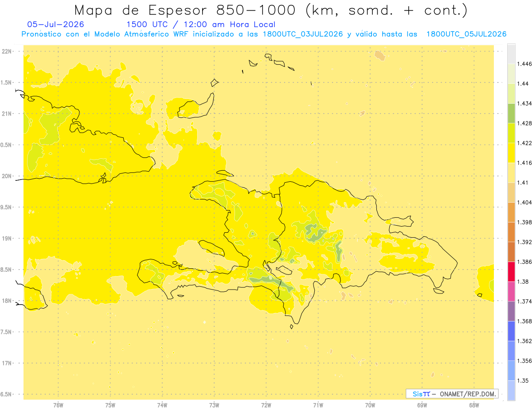Screen dimensions: 532x411
Task: Click the colorbar value '1.446'
Action: click(524, 64)
